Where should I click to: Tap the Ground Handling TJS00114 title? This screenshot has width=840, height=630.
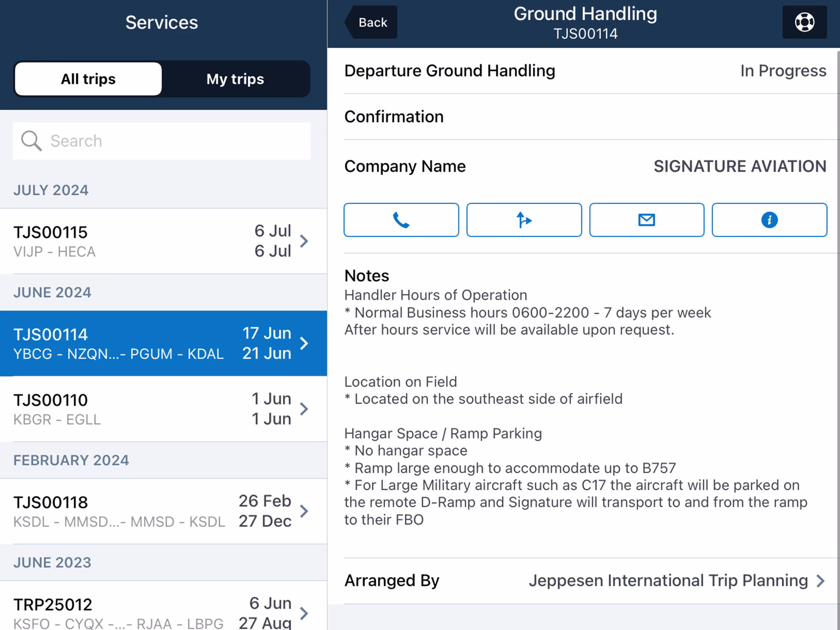click(585, 23)
